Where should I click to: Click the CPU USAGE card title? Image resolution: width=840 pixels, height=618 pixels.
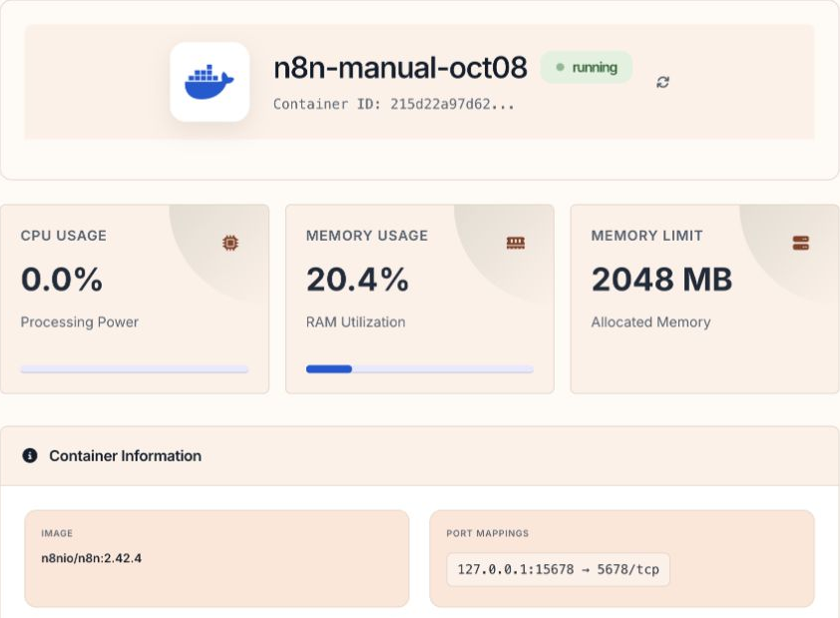pyautogui.click(x=64, y=236)
